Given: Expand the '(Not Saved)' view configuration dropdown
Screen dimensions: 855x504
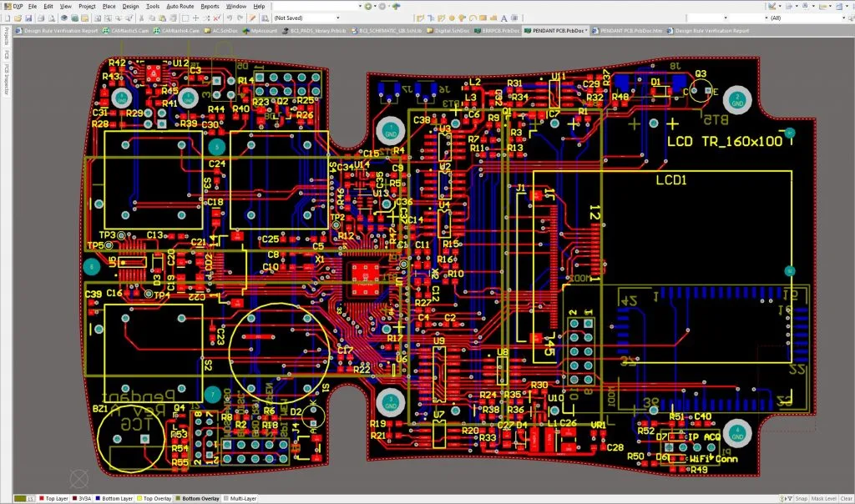Looking at the screenshot, I should [338, 18].
